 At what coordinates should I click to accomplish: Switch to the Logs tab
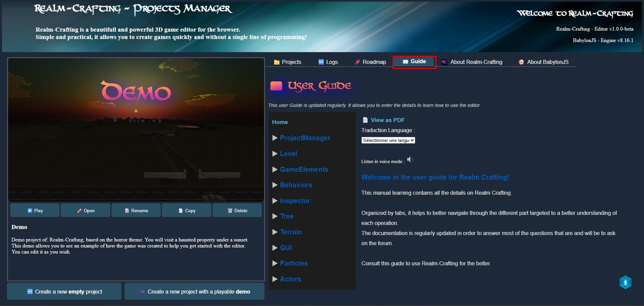click(328, 62)
